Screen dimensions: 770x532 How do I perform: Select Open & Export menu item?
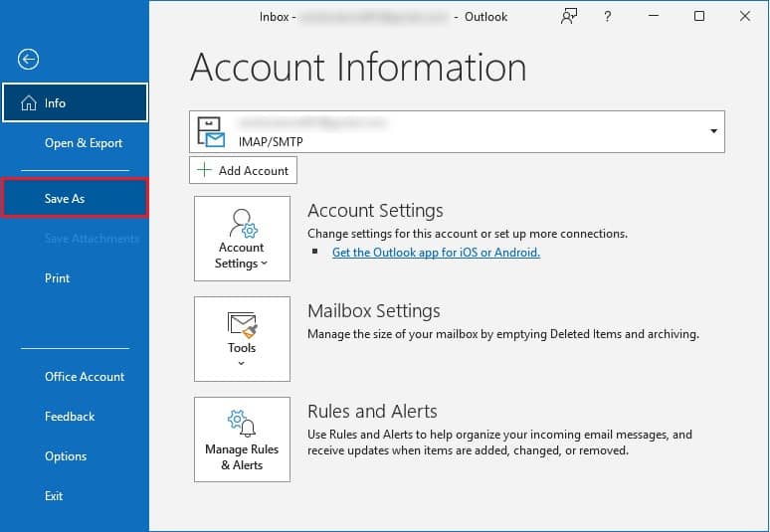83,143
